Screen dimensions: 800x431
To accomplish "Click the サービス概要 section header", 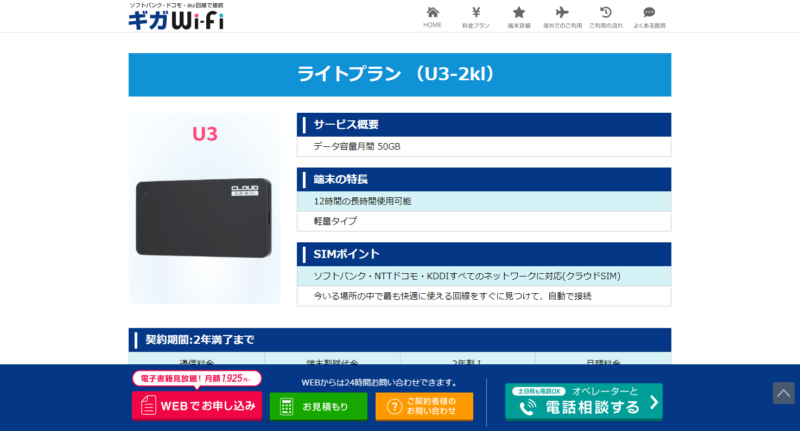I will pyautogui.click(x=484, y=124).
